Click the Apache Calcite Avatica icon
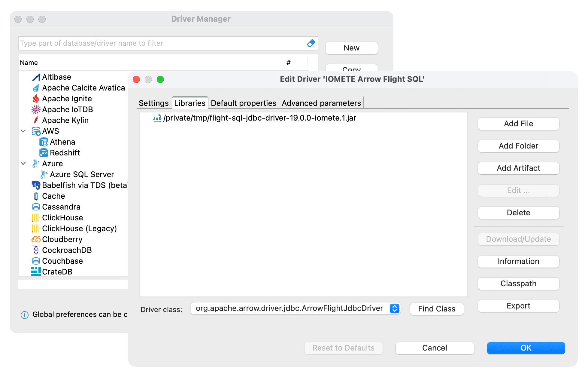The width and height of the screenshot is (588, 377). click(x=36, y=88)
